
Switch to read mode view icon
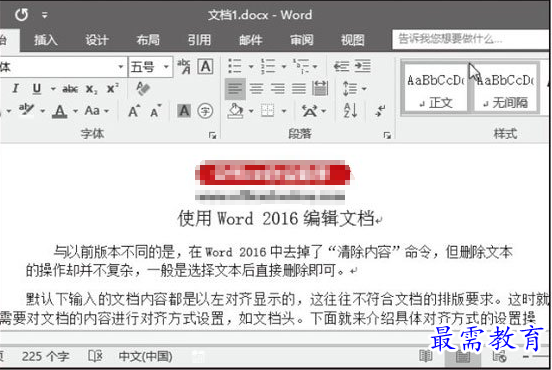pos(426,356)
